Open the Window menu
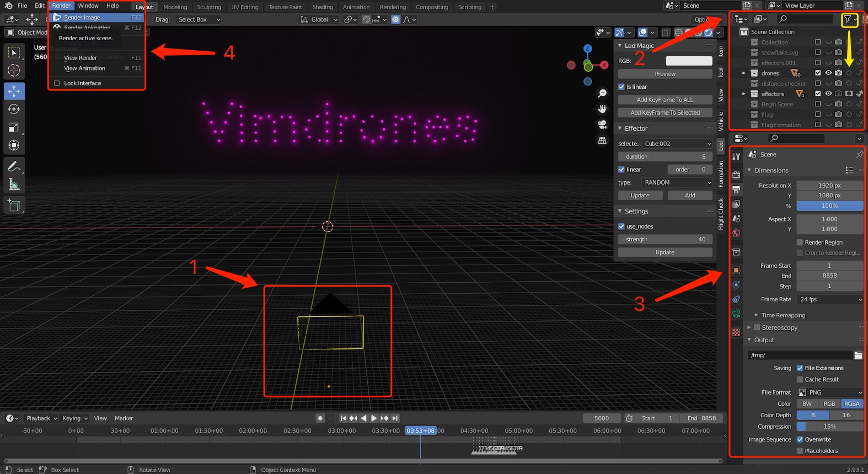Image resolution: width=868 pixels, height=474 pixels. point(88,6)
